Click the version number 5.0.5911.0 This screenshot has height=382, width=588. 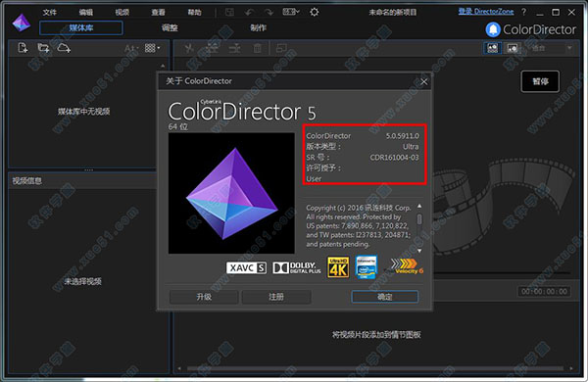pos(403,136)
